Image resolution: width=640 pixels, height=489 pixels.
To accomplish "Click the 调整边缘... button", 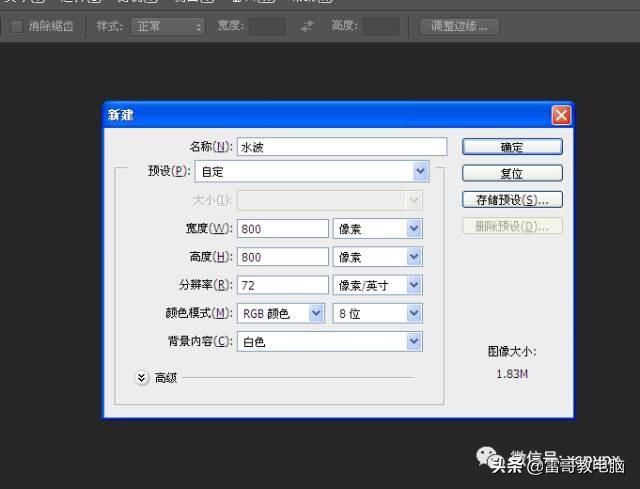I will pyautogui.click(x=459, y=27).
